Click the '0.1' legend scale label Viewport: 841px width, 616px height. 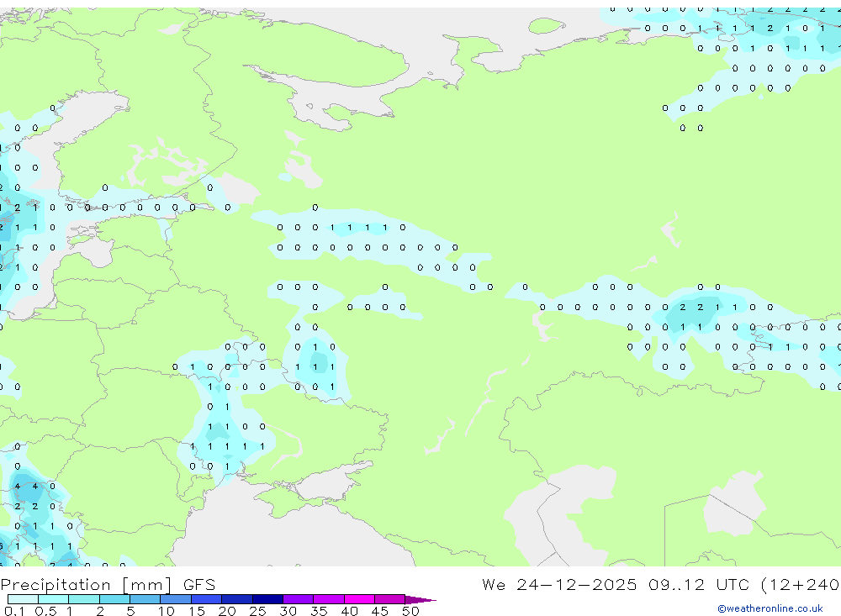14,611
